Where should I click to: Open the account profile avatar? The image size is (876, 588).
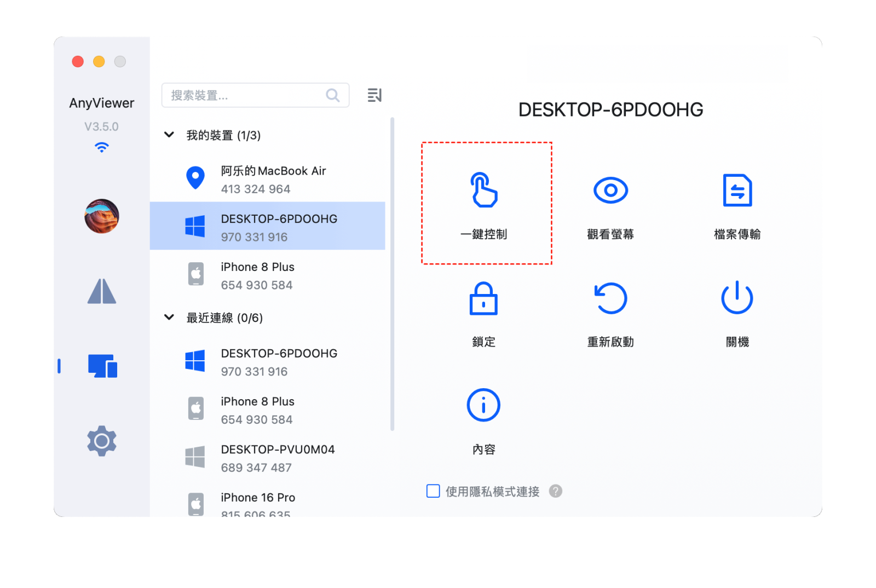point(102,216)
